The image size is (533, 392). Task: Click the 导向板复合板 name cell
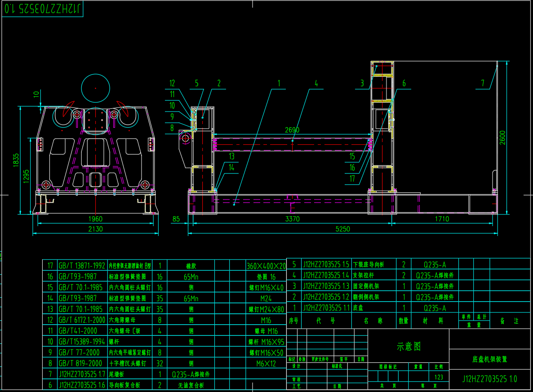pos(130,385)
